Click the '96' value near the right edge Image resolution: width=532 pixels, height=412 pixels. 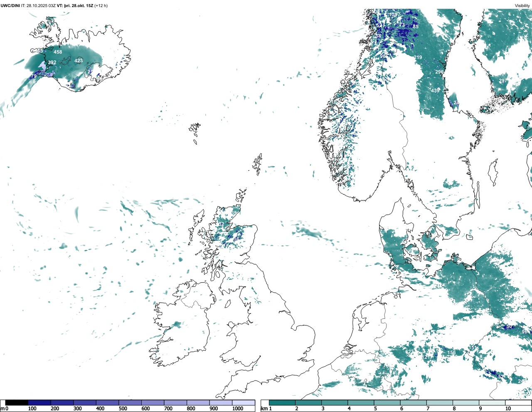525,332
